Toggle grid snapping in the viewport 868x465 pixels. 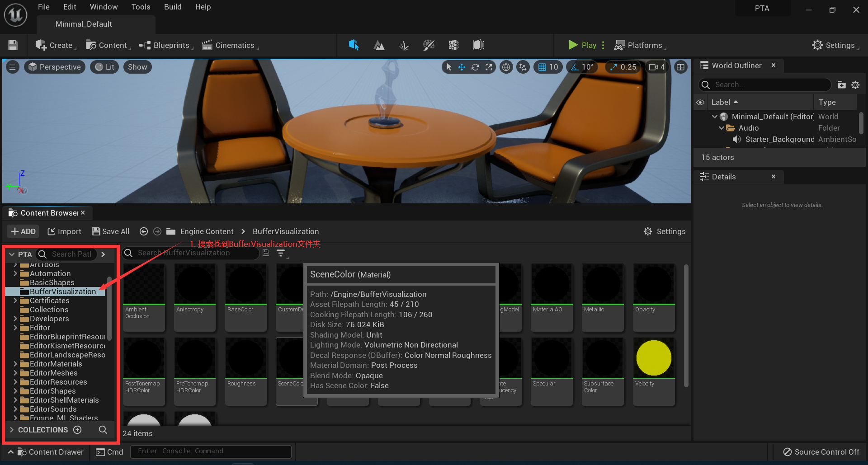(x=542, y=67)
